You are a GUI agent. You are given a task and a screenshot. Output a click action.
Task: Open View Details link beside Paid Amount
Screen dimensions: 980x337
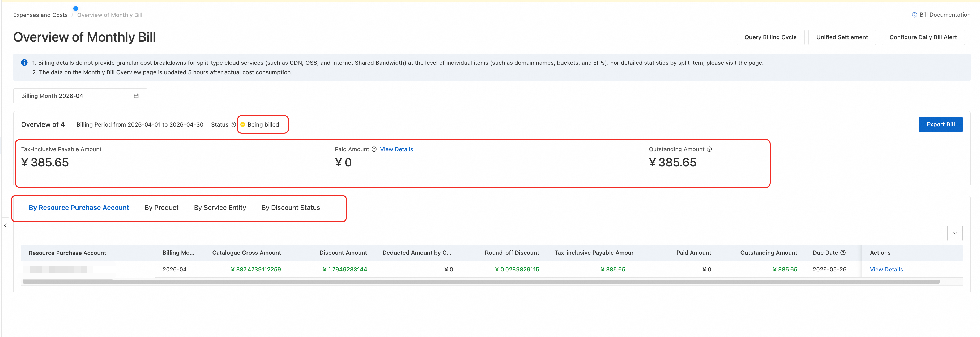[396, 149]
